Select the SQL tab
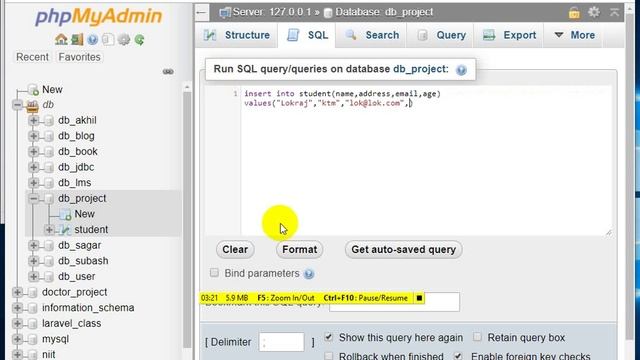This screenshot has width=640, height=360. (x=307, y=35)
